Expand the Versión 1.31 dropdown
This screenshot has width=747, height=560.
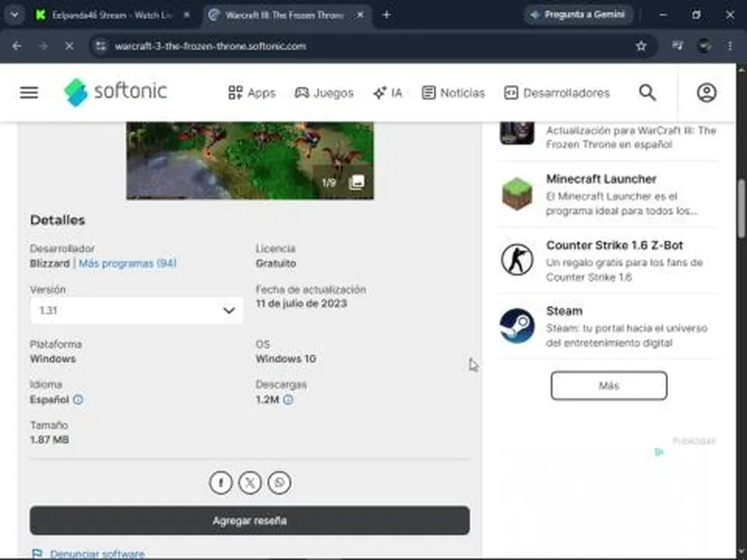pos(136,310)
